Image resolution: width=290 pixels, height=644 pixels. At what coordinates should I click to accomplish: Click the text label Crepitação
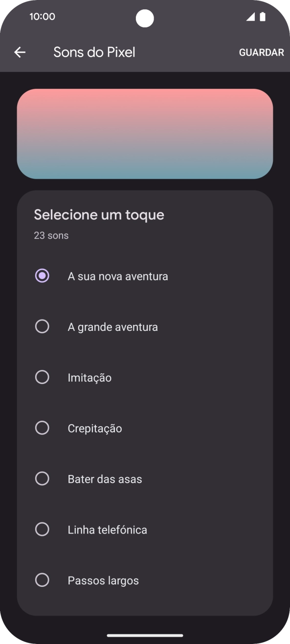[x=95, y=428]
